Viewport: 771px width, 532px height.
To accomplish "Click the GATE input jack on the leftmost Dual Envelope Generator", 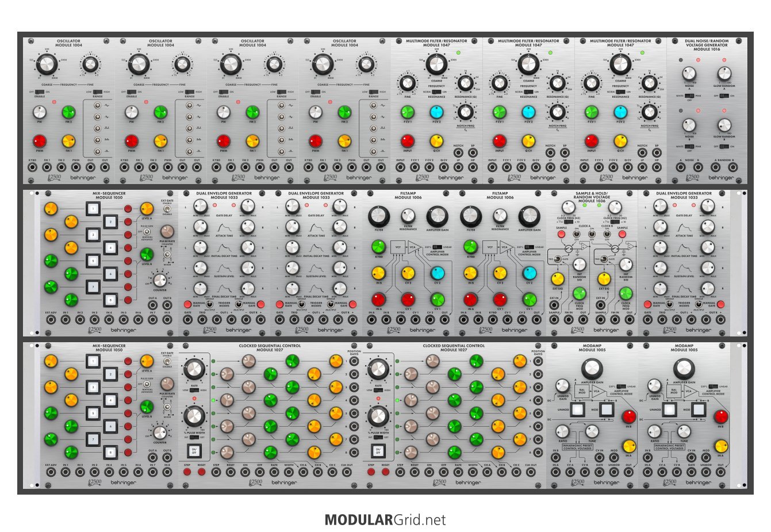I will 187,320.
